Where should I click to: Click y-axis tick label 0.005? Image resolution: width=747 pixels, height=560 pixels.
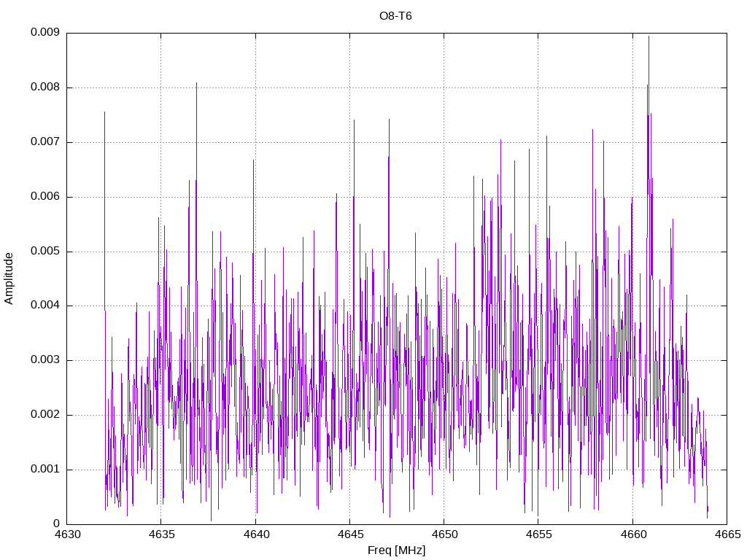coord(45,251)
